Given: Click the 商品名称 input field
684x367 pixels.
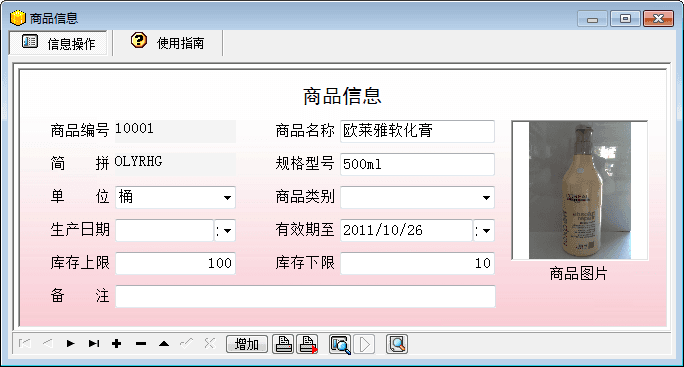Looking at the screenshot, I should point(417,131).
